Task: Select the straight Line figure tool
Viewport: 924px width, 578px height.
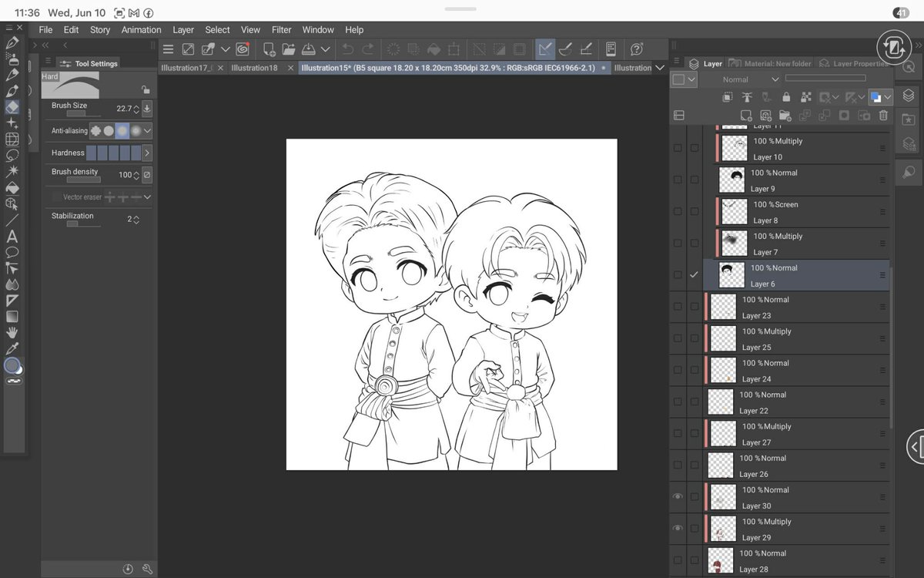Action: pos(12,220)
